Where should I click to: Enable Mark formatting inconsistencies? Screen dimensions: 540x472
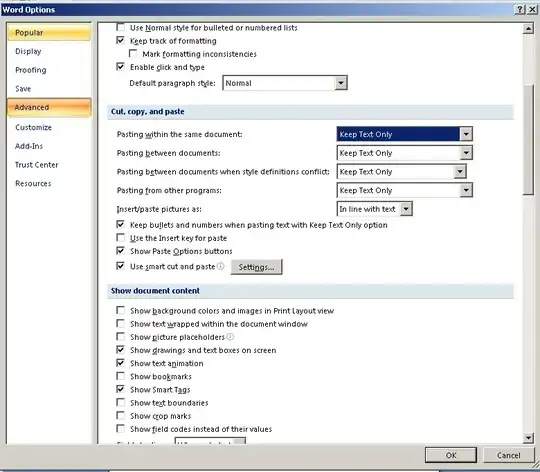(133, 53)
